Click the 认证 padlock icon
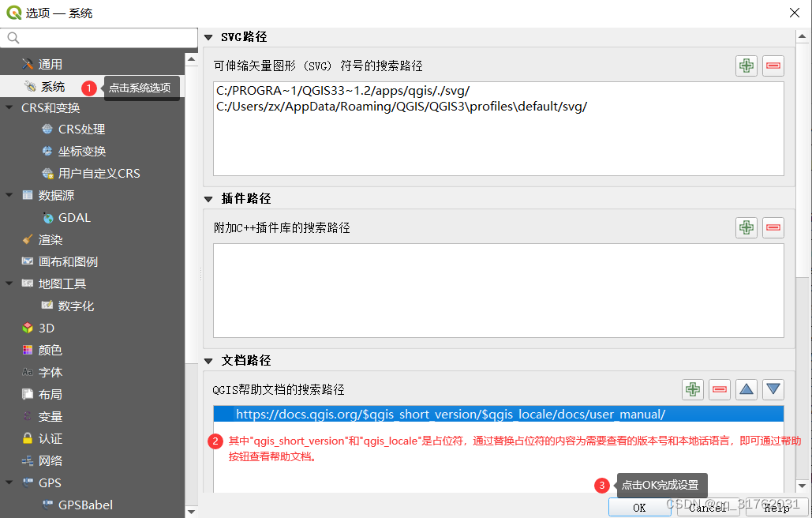812x518 pixels. [28, 438]
